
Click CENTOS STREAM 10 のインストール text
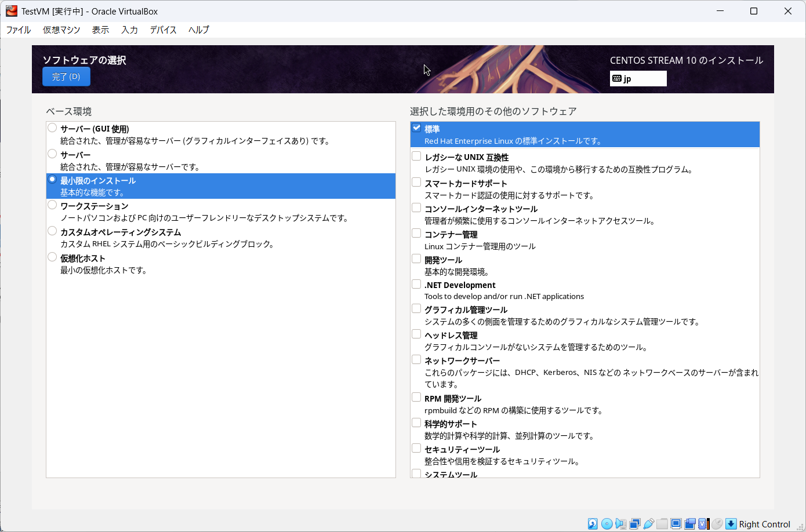coord(687,60)
